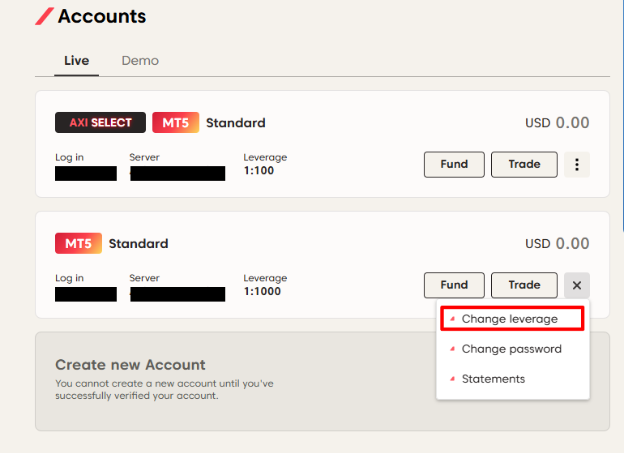Viewport: 624px width, 453px height.
Task: Click the AXI SELECT badge
Action: coord(100,123)
